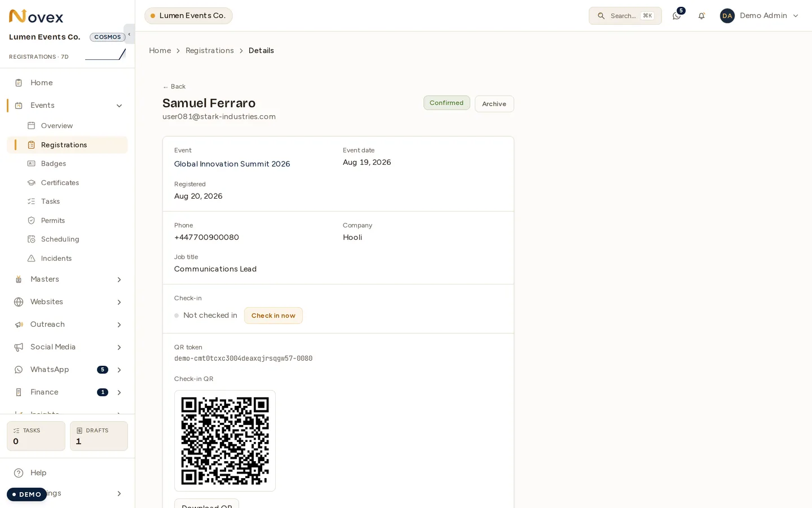Viewport: 812px width, 508px height.
Task: Collapse the sidebar with the arrow toggle
Action: tap(129, 34)
